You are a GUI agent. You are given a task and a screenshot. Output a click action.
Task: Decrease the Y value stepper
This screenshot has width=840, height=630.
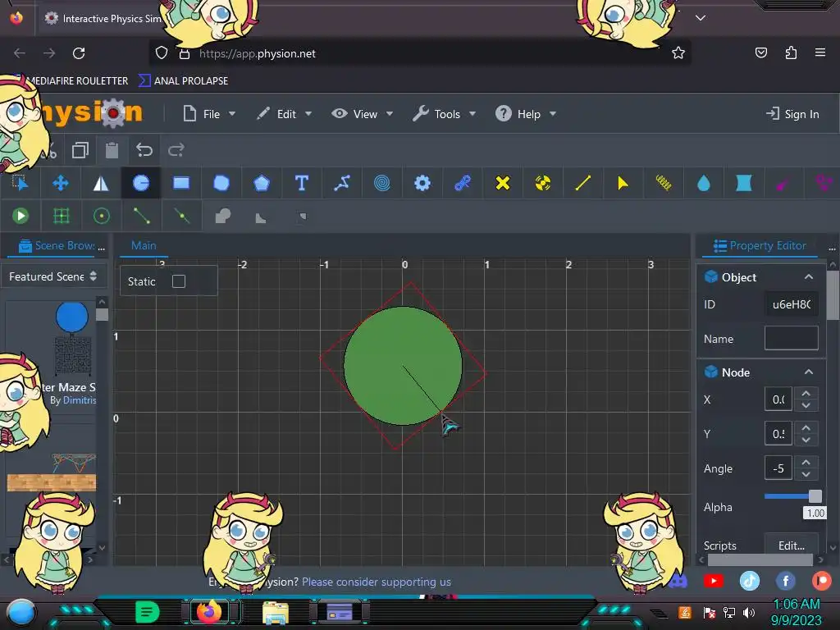806,441
